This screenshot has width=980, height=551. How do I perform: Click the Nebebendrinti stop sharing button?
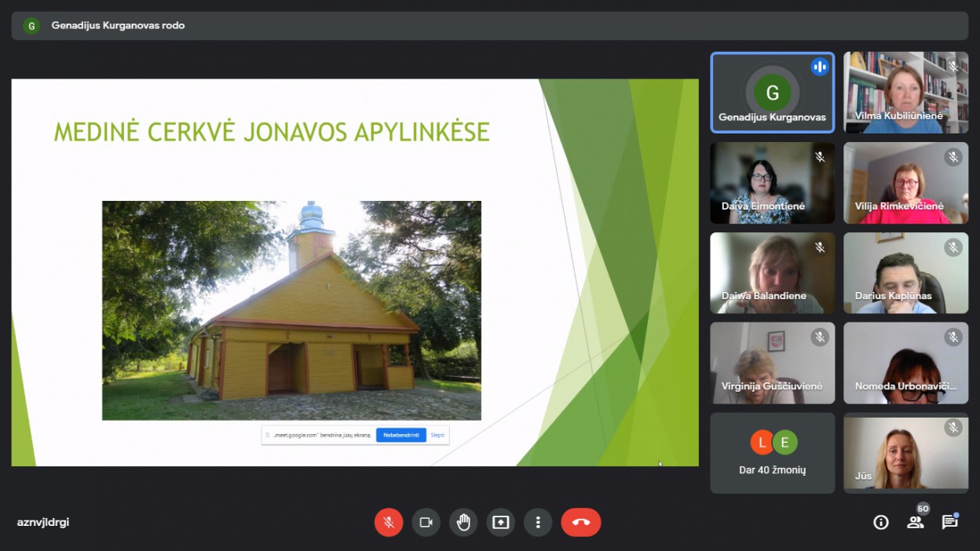tap(400, 435)
